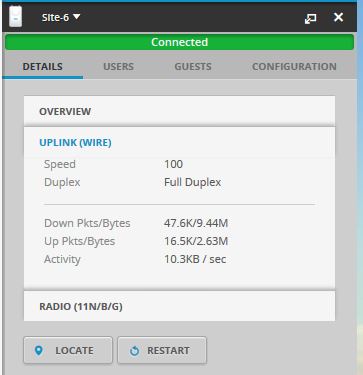Open the Configuration tab
363x375 pixels.
(294, 67)
